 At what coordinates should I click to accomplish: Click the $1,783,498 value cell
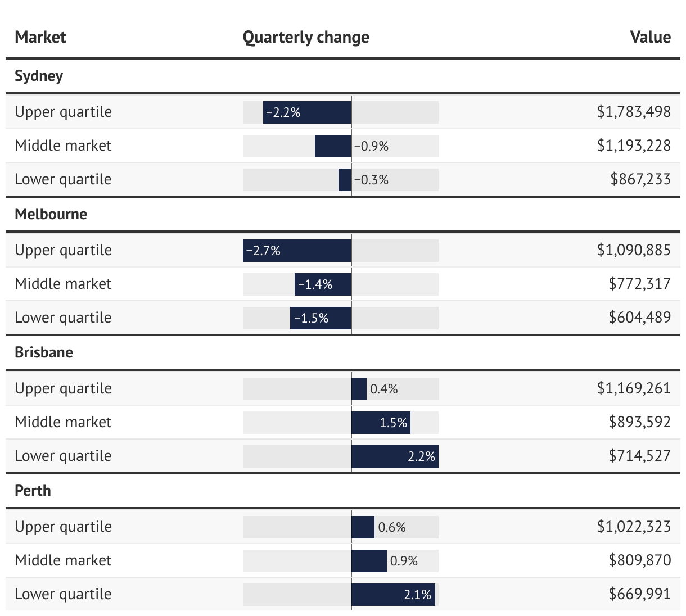634,112
